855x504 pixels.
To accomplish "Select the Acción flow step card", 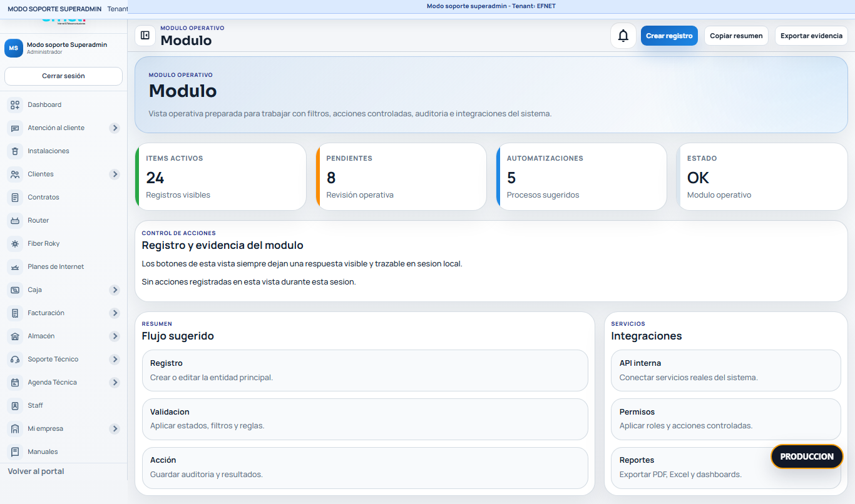I will coord(365,468).
